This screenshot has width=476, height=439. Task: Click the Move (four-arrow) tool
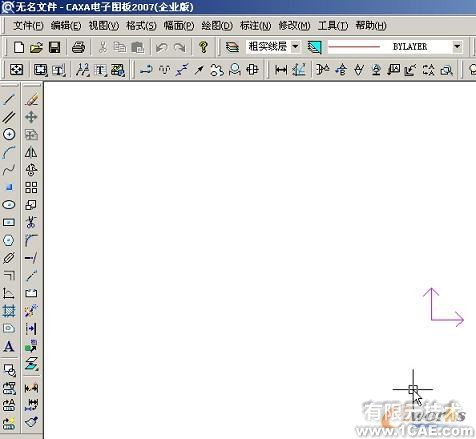click(31, 117)
